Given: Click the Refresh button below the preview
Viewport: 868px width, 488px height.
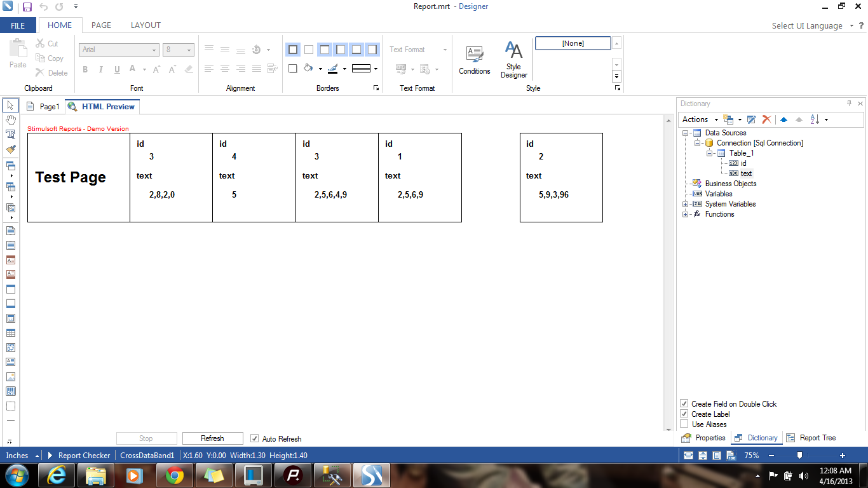Looking at the screenshot, I should (x=212, y=438).
